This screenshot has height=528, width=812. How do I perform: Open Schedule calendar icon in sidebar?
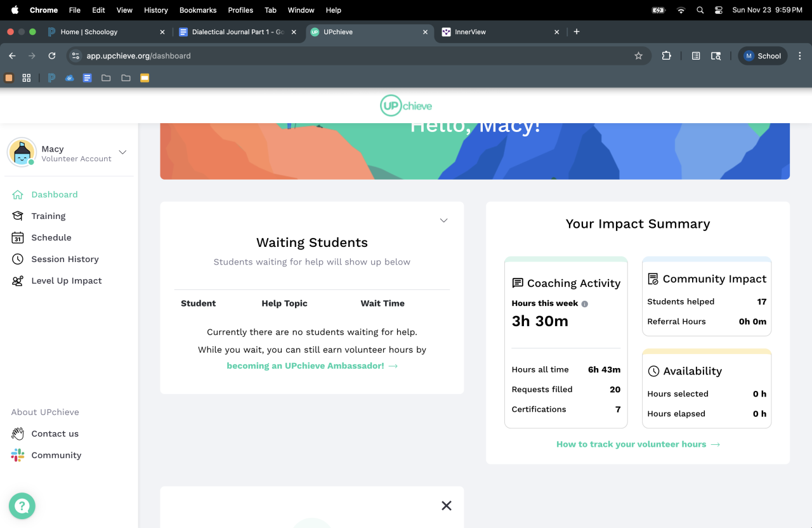click(x=18, y=238)
